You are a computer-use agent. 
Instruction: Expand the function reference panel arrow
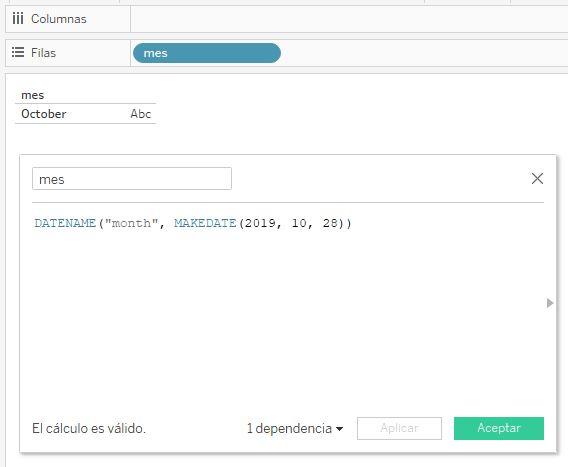coord(550,303)
